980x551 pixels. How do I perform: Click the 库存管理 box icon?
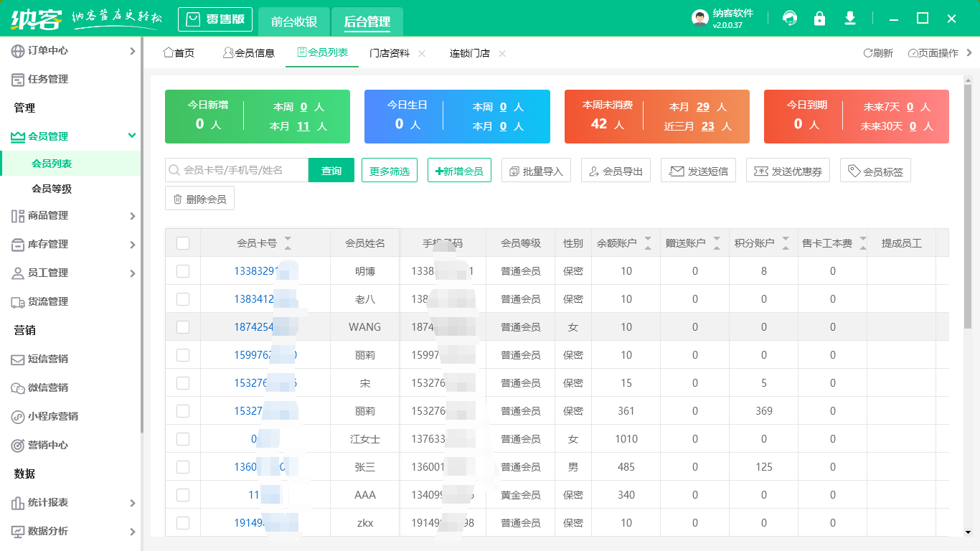tap(18, 244)
